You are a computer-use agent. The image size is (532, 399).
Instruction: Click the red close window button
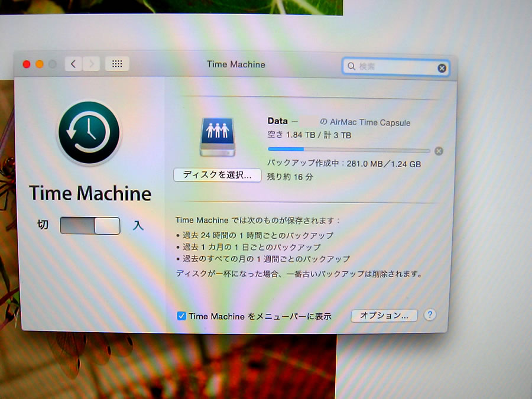click(27, 64)
